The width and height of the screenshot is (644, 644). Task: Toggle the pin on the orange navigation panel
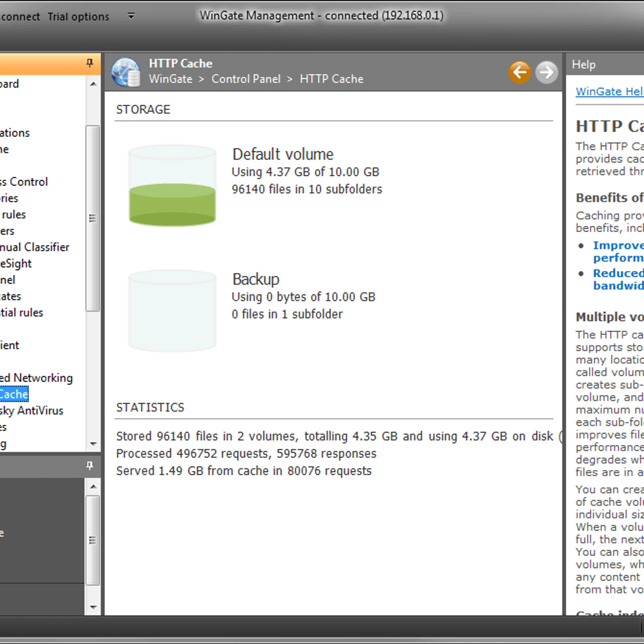(90, 63)
